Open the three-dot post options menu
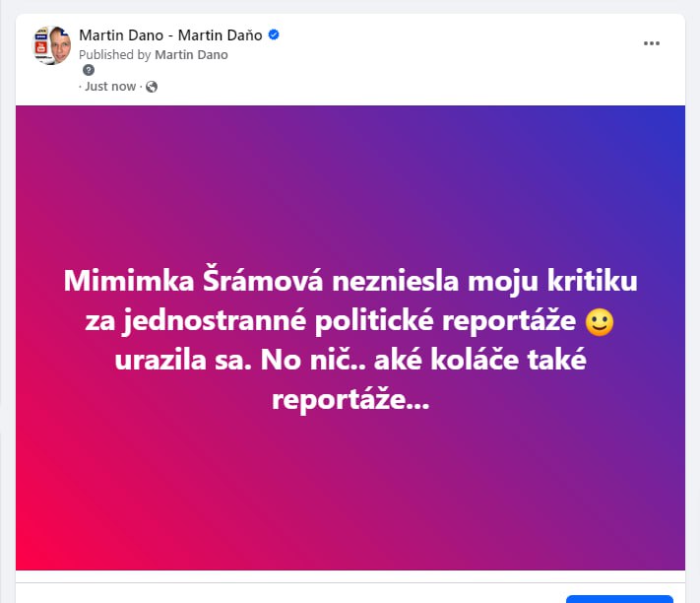 [652, 43]
